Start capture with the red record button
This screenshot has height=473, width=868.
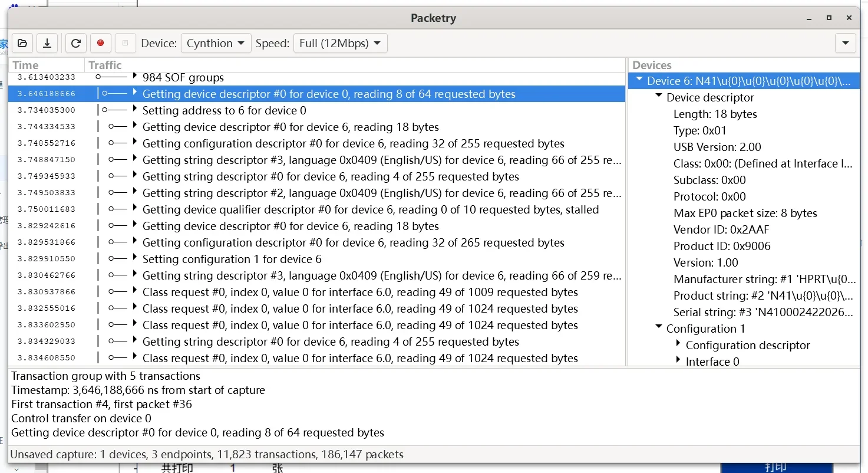100,43
